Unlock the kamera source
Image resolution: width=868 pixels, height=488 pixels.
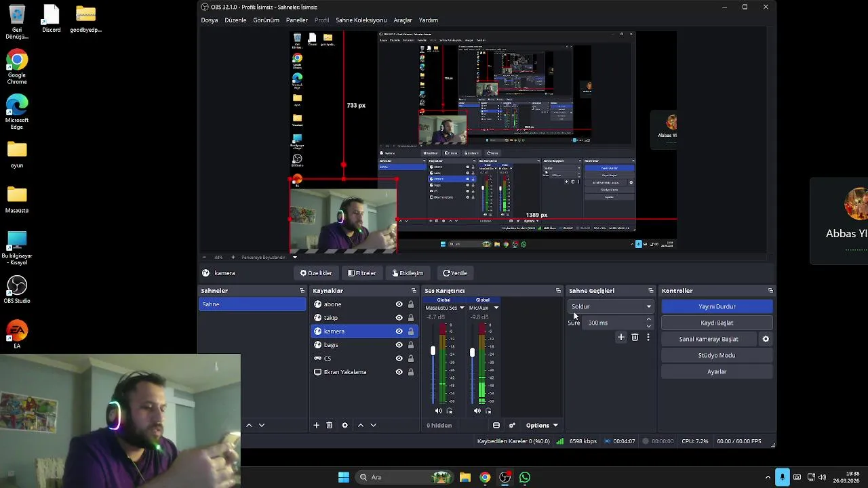(x=411, y=331)
